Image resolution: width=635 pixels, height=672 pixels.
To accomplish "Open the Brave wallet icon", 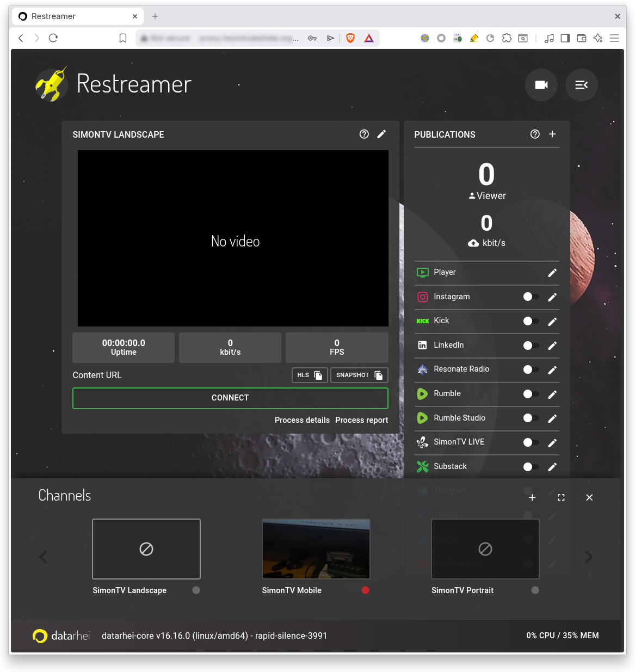I will point(582,38).
